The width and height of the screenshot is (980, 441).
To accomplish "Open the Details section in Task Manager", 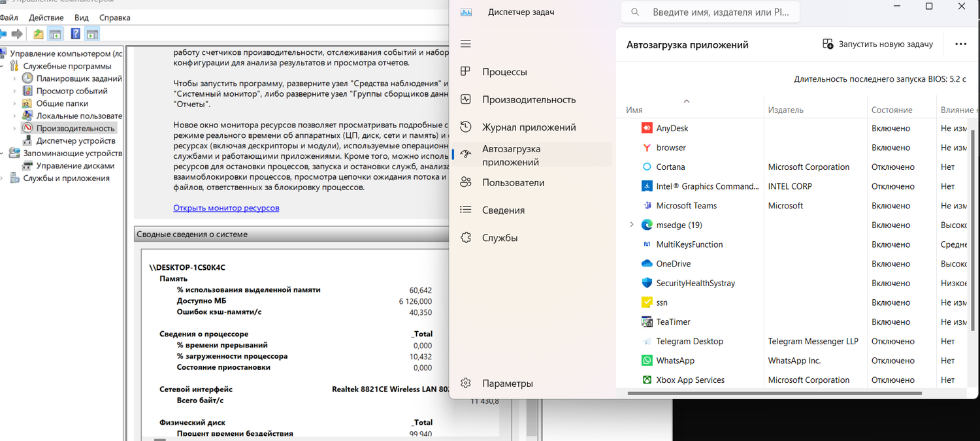I will [x=502, y=210].
